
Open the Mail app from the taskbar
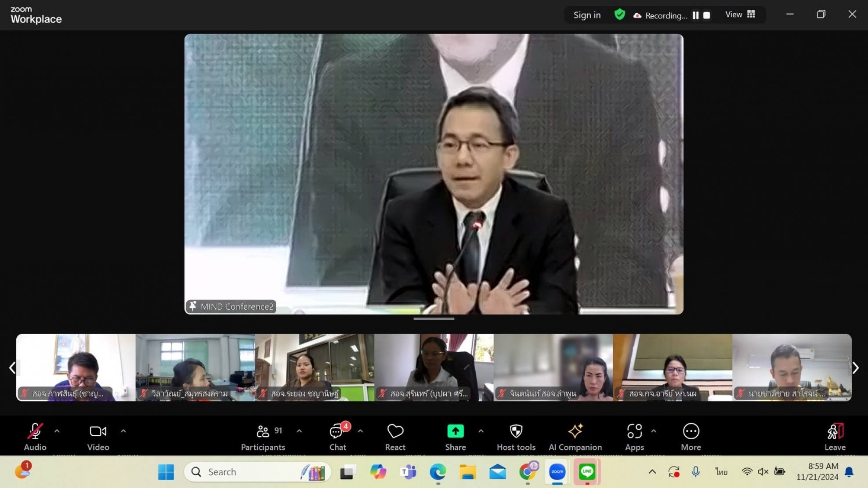point(498,472)
